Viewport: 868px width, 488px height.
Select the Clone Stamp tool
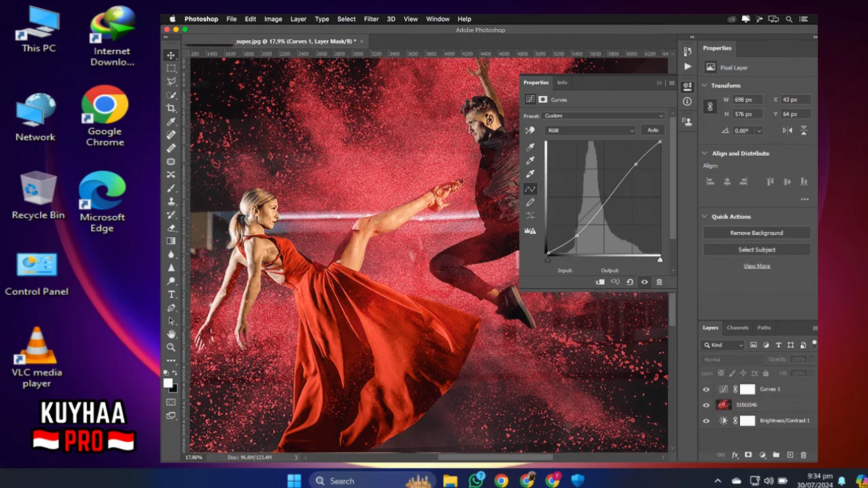point(172,201)
